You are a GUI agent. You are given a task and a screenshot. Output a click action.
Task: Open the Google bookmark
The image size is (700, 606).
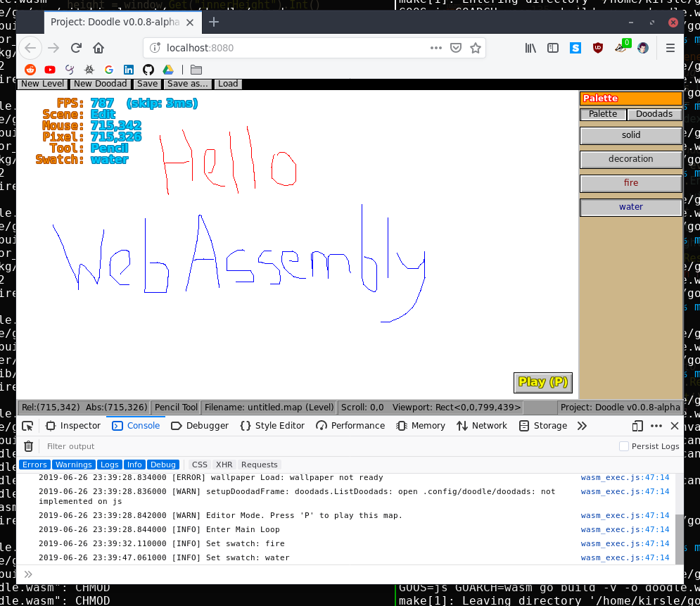pyautogui.click(x=109, y=70)
